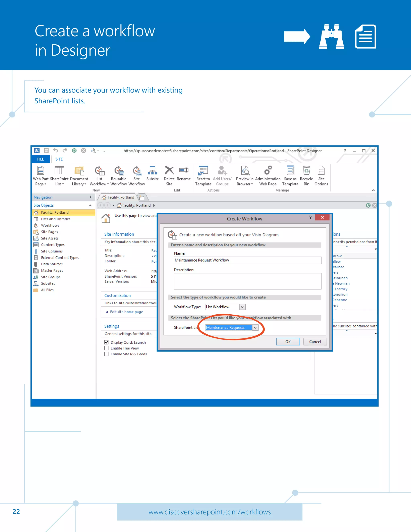Select Lists and Libraries in navigation
This screenshot has height=532, width=411.
pos(56,219)
